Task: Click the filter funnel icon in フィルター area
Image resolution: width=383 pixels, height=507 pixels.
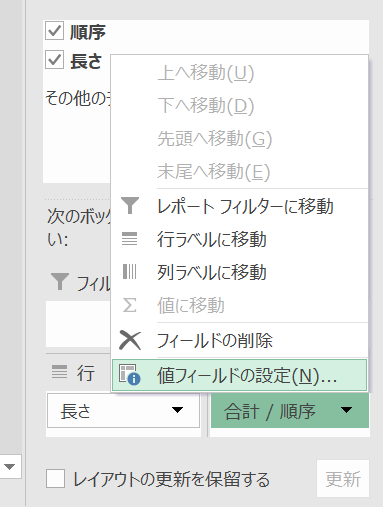Action: [60, 281]
